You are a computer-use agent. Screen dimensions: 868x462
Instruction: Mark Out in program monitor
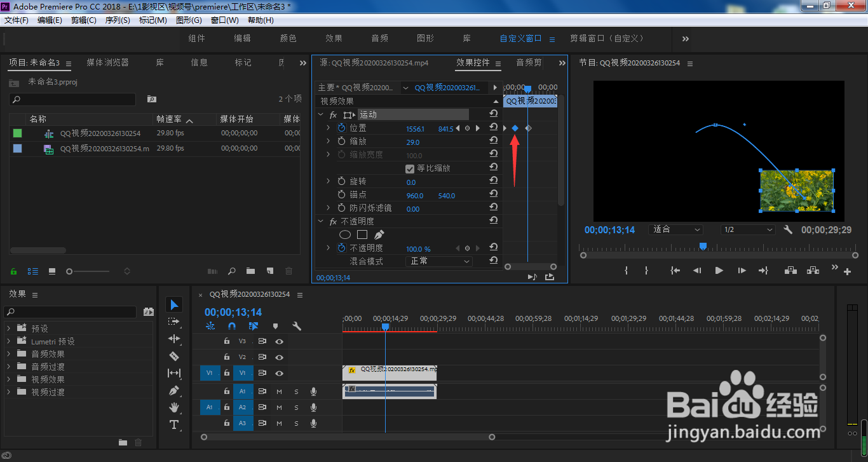tap(646, 270)
